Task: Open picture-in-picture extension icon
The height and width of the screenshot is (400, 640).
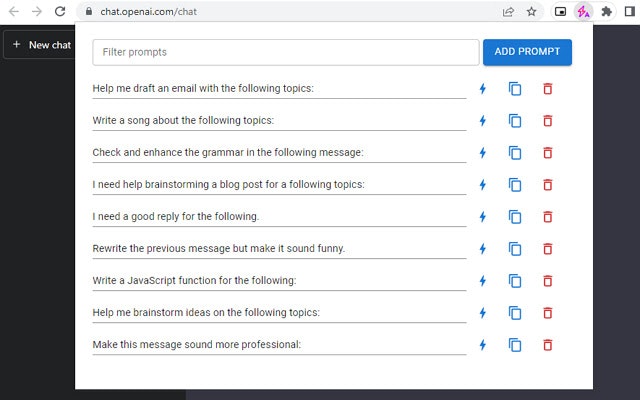Action: [x=560, y=11]
